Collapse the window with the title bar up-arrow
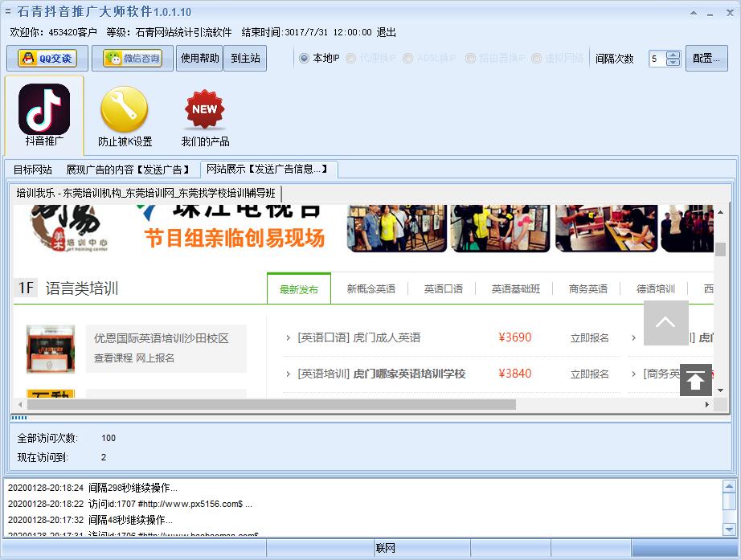The height and width of the screenshot is (560, 741). (x=694, y=13)
